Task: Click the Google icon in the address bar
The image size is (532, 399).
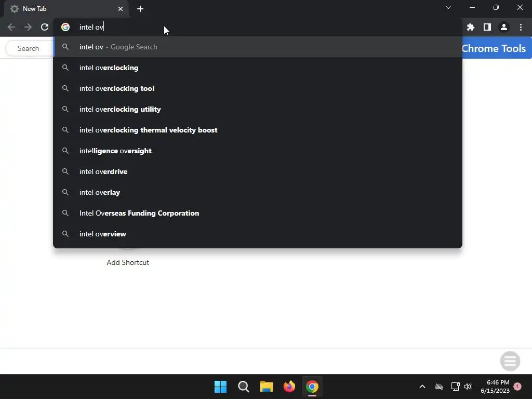Action: (65, 27)
